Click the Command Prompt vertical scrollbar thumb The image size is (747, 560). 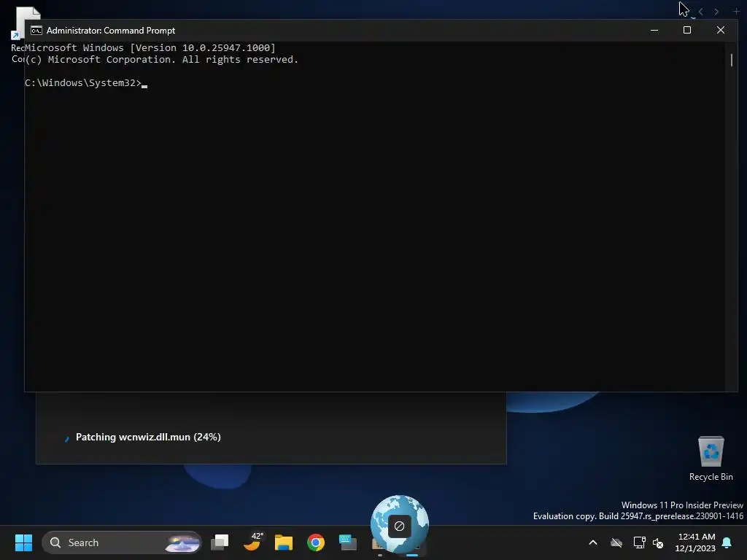click(x=731, y=60)
